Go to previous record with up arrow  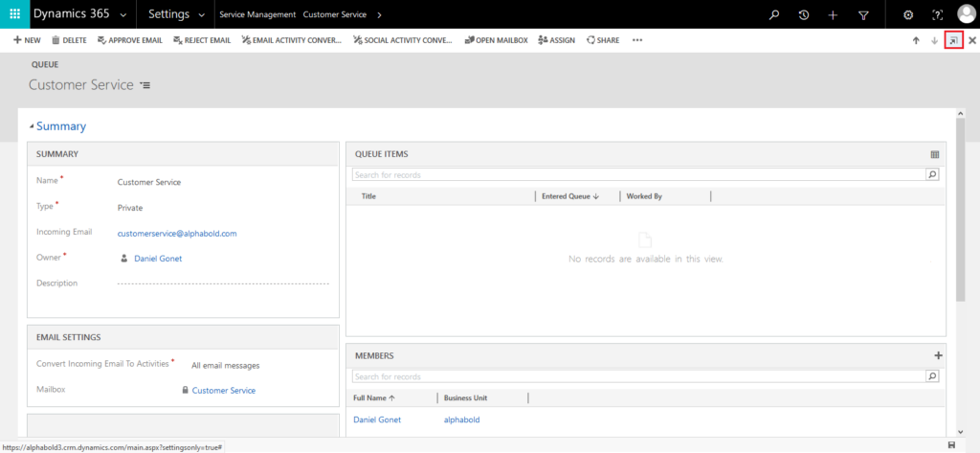(x=916, y=40)
